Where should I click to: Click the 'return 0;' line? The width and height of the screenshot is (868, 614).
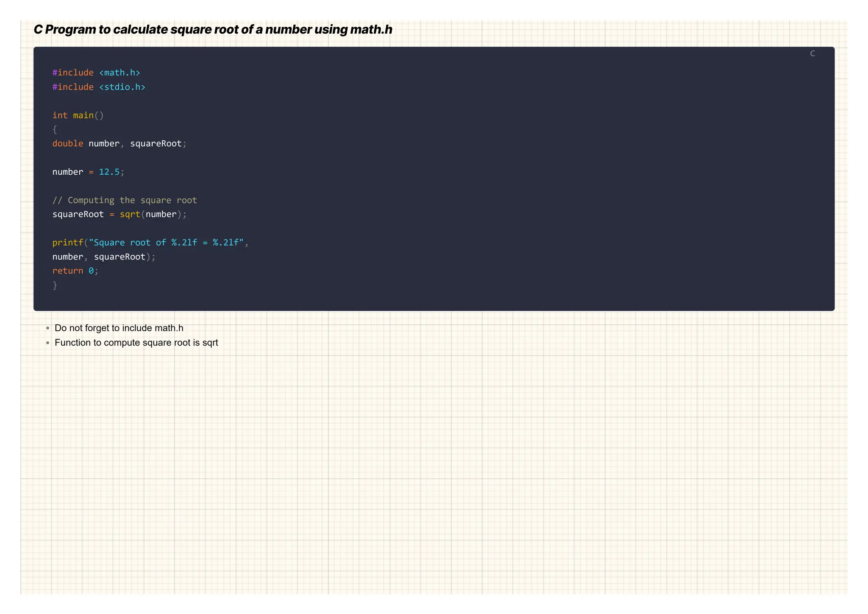tap(75, 271)
